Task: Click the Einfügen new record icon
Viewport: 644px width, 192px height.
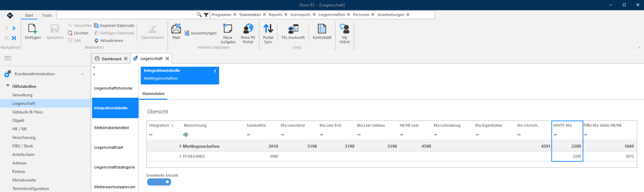Action: (33, 29)
